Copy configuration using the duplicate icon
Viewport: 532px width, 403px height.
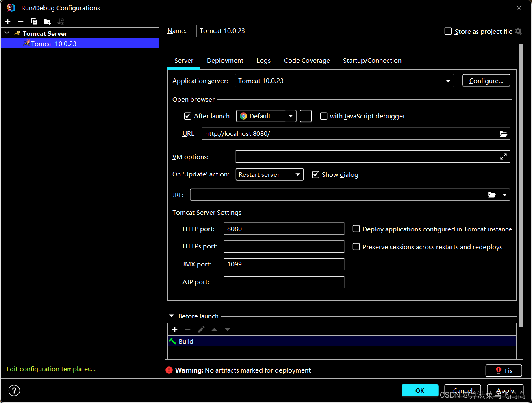click(34, 22)
